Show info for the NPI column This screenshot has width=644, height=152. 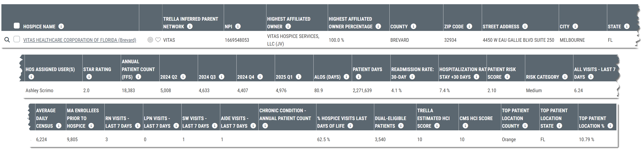coord(238,26)
